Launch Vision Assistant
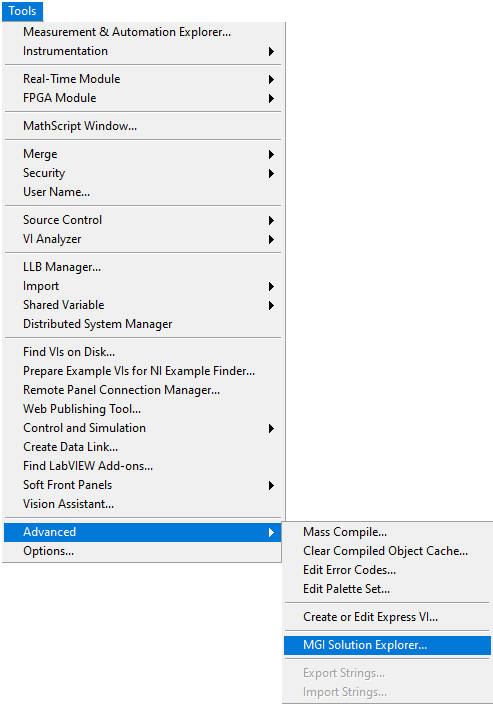The image size is (493, 705). (142, 504)
